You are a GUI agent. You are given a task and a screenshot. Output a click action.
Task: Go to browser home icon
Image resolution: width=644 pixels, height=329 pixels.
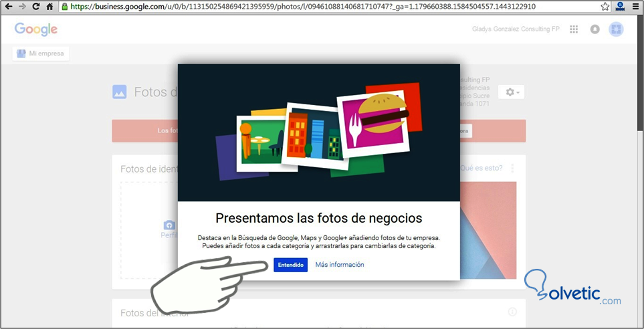tap(49, 7)
